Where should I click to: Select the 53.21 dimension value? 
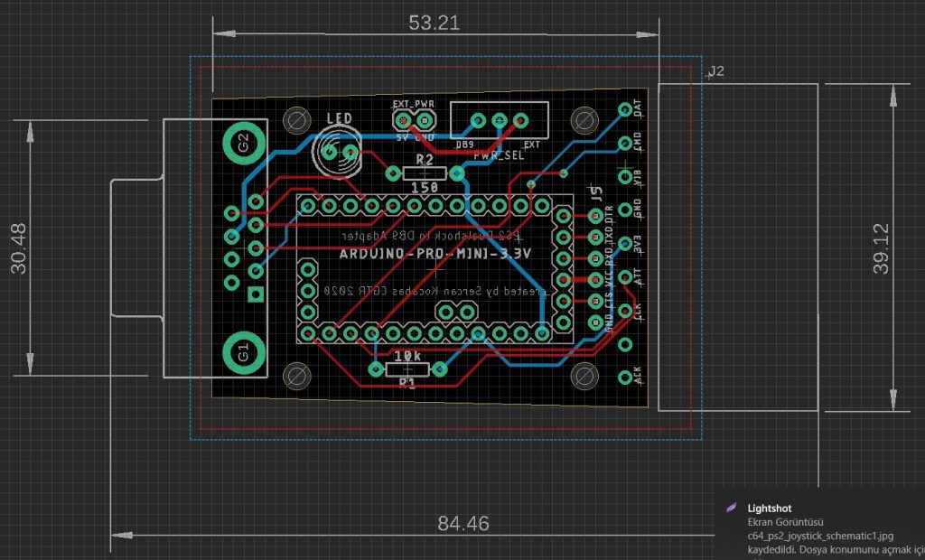434,23
